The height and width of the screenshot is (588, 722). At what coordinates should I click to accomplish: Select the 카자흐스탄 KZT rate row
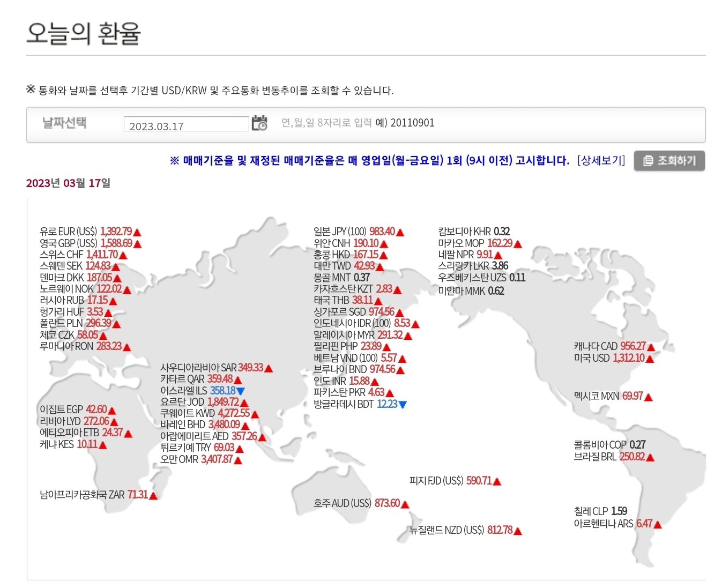(x=358, y=289)
